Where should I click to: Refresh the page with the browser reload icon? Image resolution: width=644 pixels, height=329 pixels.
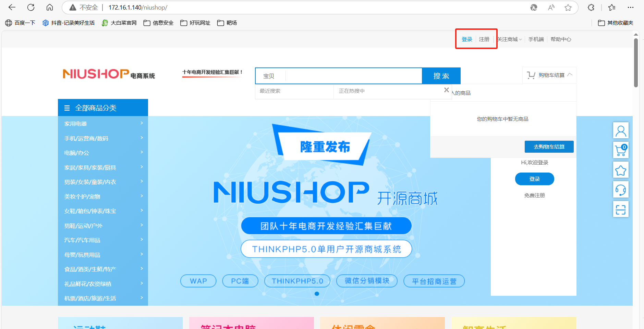pos(31,7)
